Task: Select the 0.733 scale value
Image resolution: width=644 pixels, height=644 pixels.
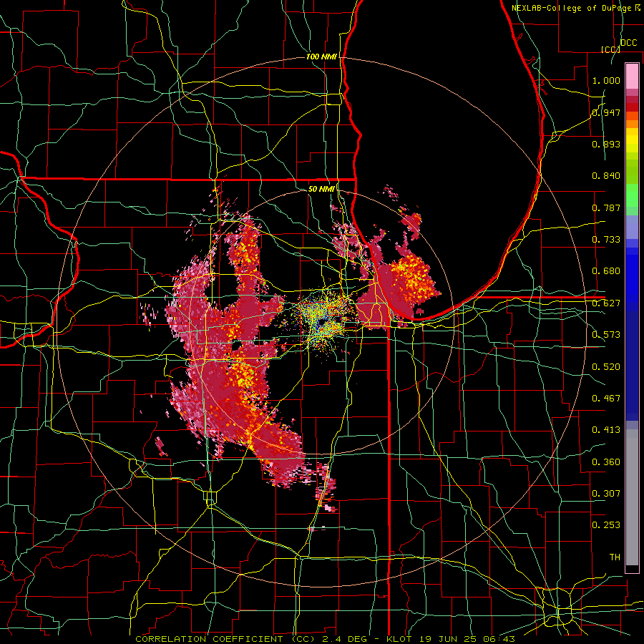Action: pos(606,240)
